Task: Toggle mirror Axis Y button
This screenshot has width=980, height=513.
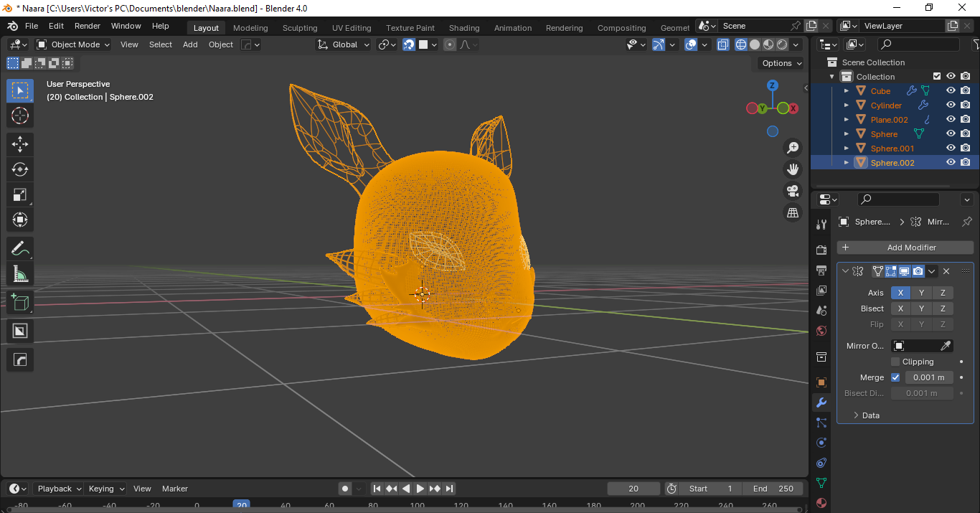Action: [922, 293]
